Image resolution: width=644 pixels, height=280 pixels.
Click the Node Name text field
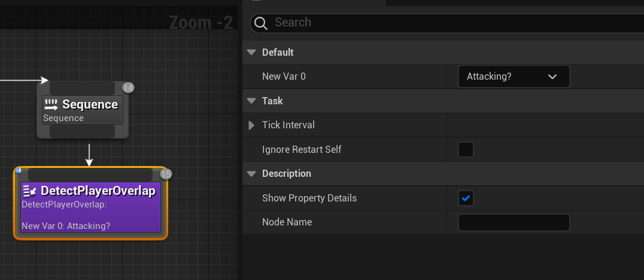pos(514,222)
